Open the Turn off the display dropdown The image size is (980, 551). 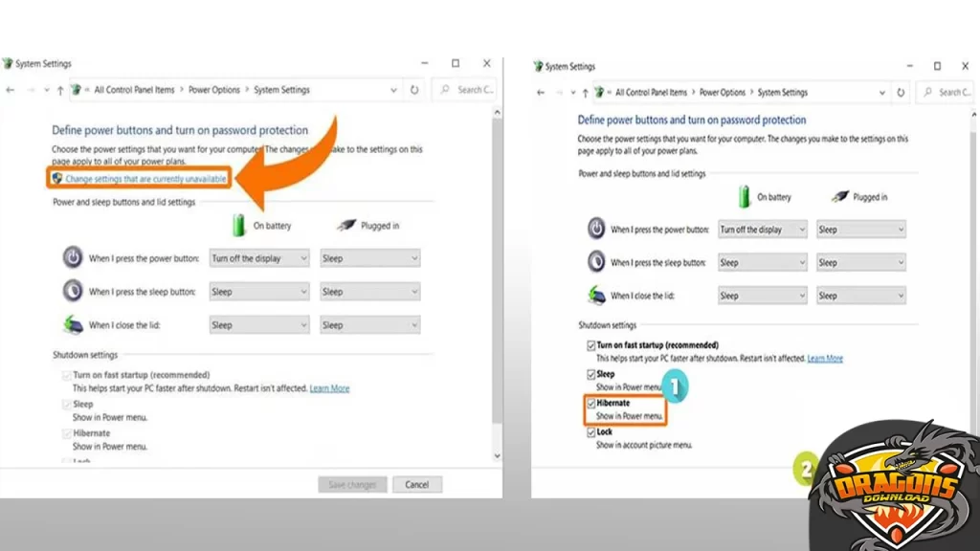pyautogui.click(x=258, y=258)
